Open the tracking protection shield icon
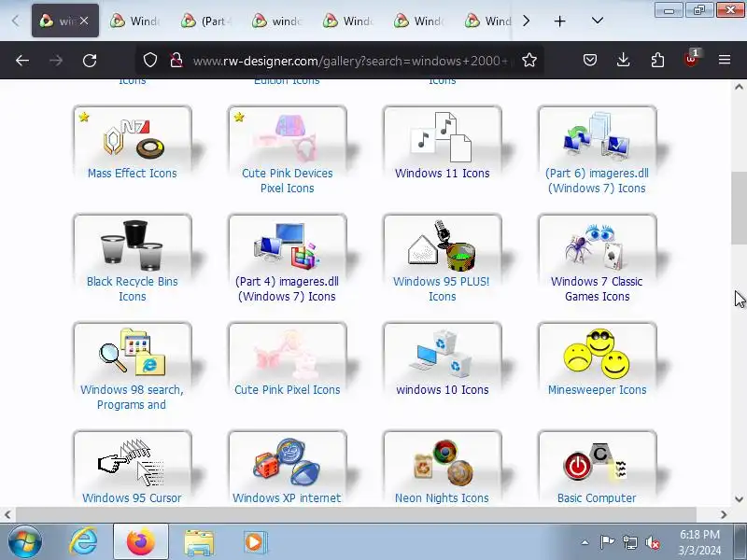 (150, 60)
